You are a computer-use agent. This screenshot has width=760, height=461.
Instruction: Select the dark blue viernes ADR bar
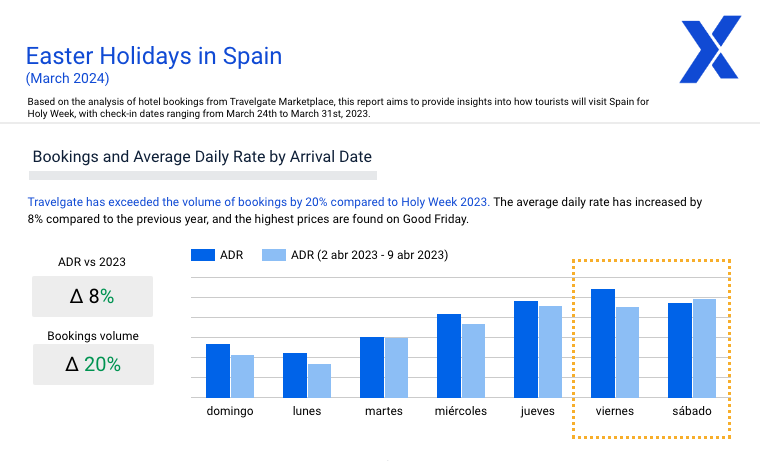[603, 343]
